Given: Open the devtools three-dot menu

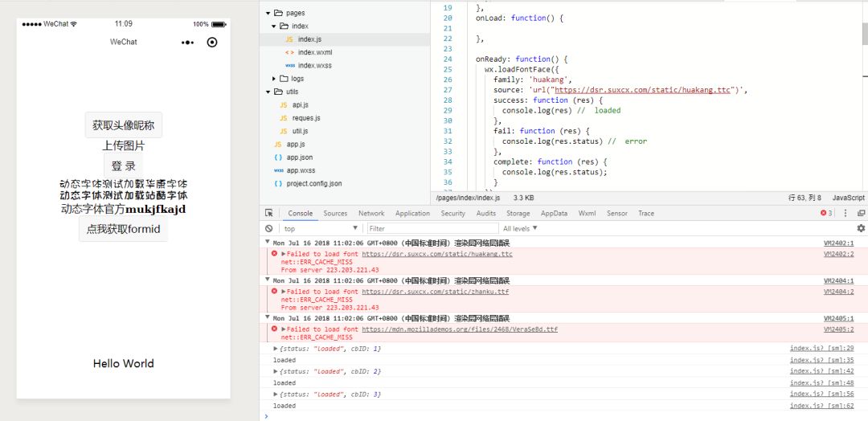Looking at the screenshot, I should pos(845,213).
